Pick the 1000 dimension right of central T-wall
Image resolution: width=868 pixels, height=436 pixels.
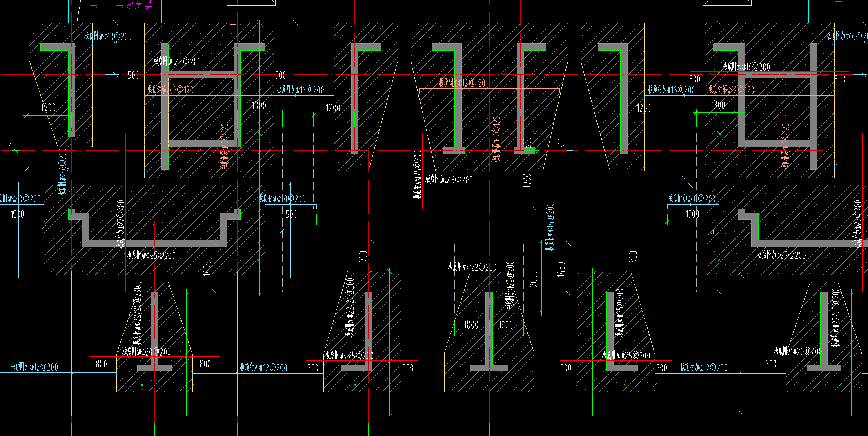click(x=506, y=325)
